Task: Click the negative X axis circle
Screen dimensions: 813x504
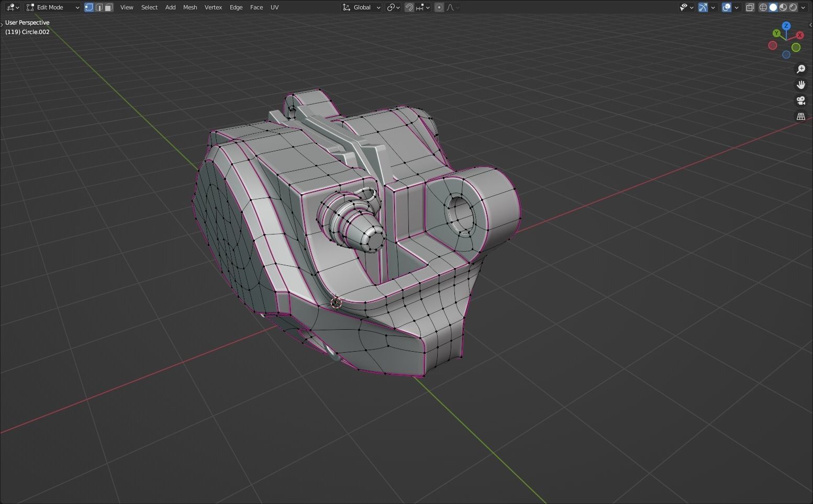Action: pos(773,46)
